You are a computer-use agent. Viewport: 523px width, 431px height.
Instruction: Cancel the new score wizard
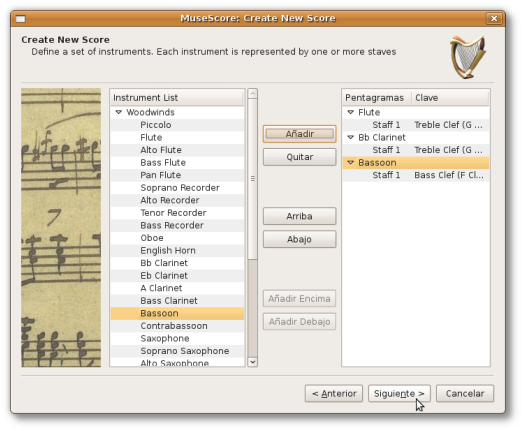[x=465, y=394]
